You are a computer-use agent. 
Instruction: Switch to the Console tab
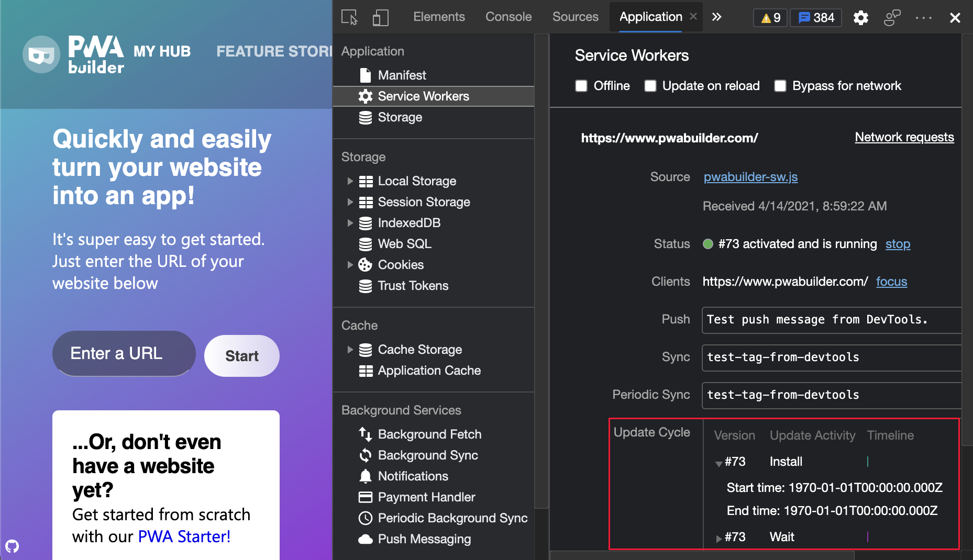point(507,16)
